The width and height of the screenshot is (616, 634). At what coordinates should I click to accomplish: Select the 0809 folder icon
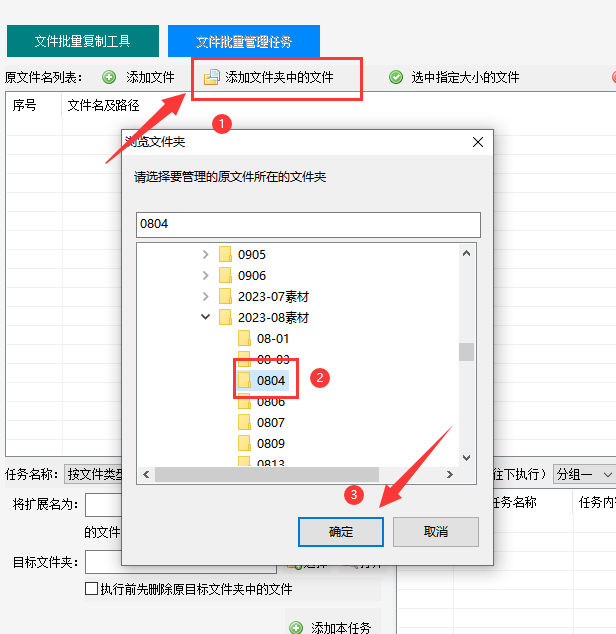(244, 444)
